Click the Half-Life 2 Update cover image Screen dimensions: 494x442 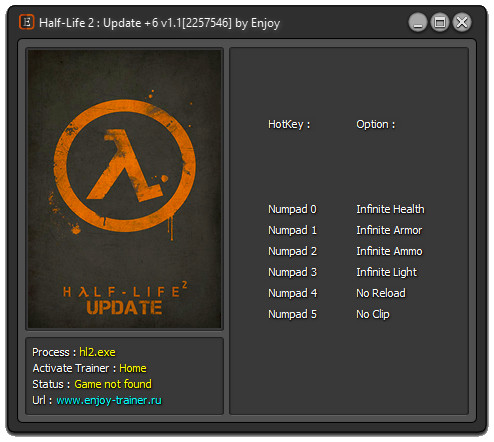(x=124, y=189)
